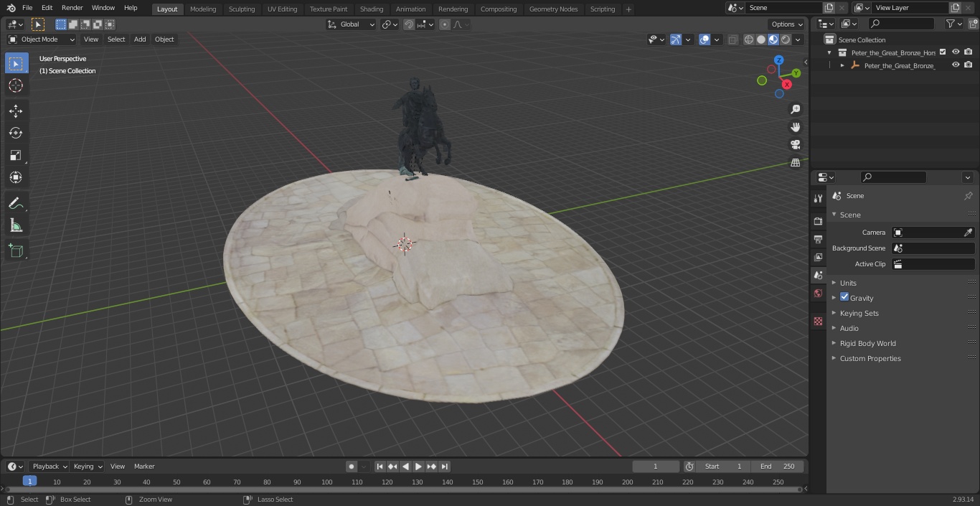Open the Tool properties tab
This screenshot has width=980, height=506.
click(818, 198)
